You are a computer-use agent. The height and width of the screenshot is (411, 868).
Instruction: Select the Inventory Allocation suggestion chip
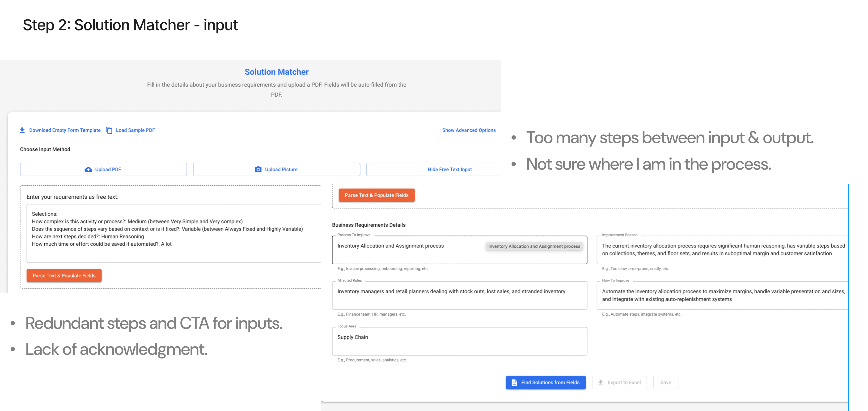(x=534, y=246)
